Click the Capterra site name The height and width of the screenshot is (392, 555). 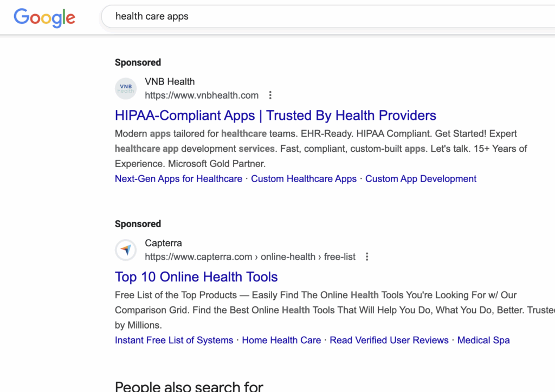point(163,243)
